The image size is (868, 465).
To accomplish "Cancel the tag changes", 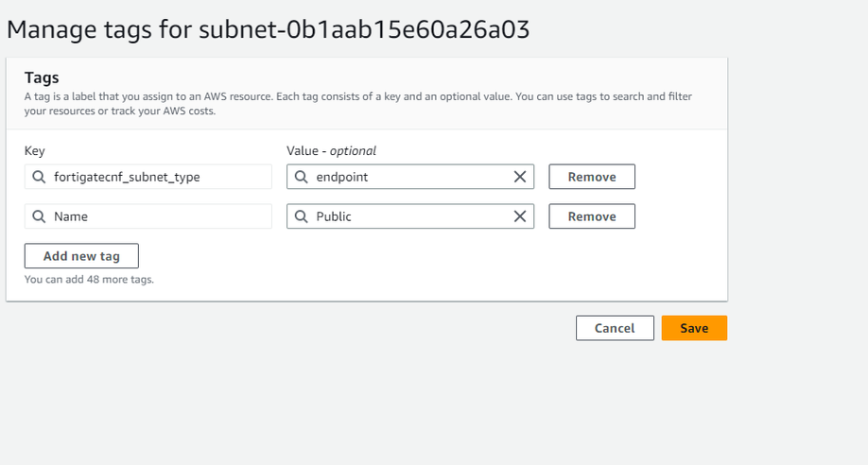I will point(615,328).
